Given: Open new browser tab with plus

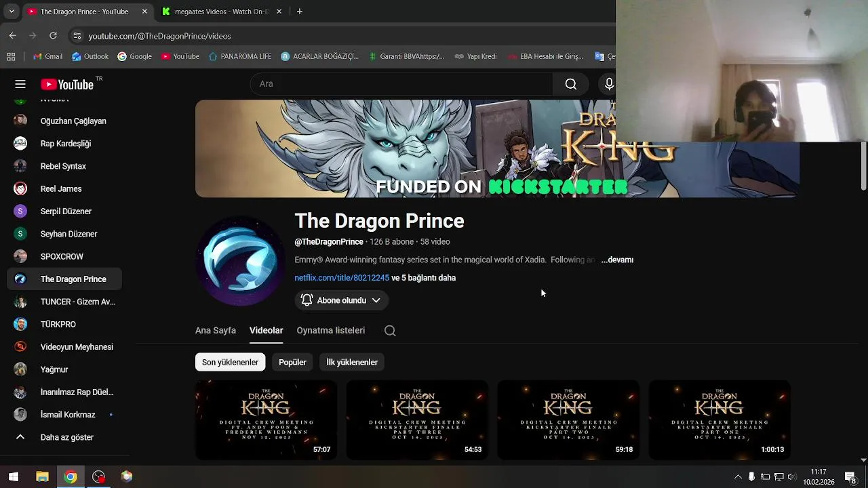Looking at the screenshot, I should (x=299, y=12).
